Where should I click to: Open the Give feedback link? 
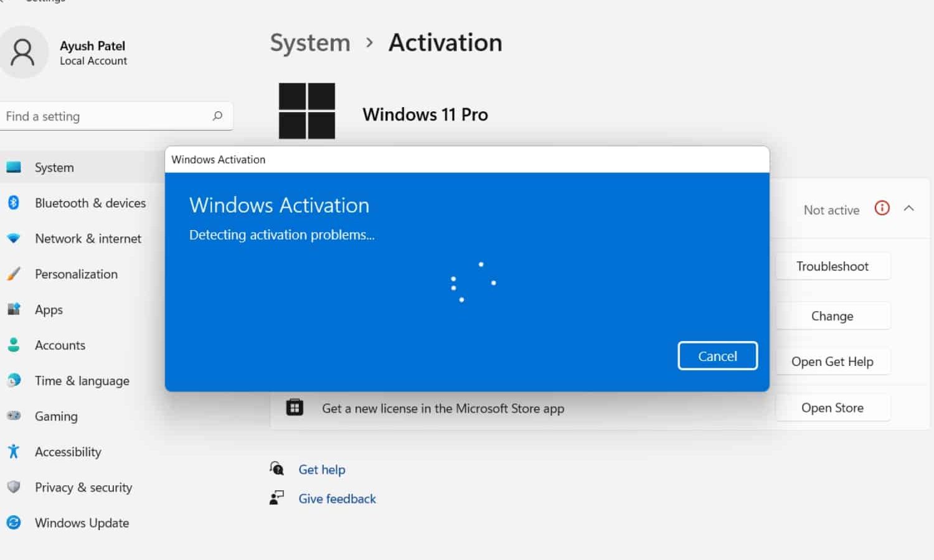pos(337,498)
